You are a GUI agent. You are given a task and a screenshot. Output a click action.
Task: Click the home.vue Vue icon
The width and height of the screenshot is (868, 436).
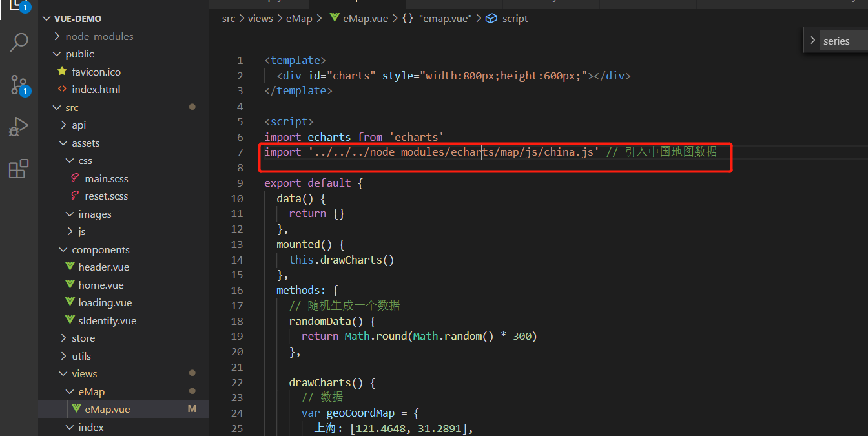click(x=70, y=285)
